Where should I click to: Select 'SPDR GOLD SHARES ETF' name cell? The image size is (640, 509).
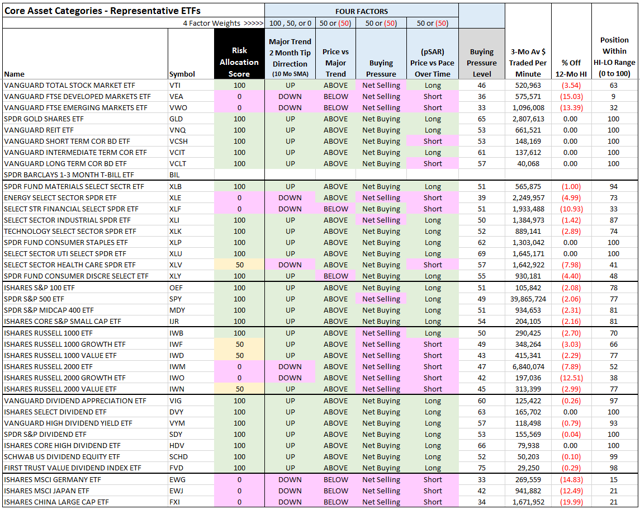pyautogui.click(x=44, y=119)
